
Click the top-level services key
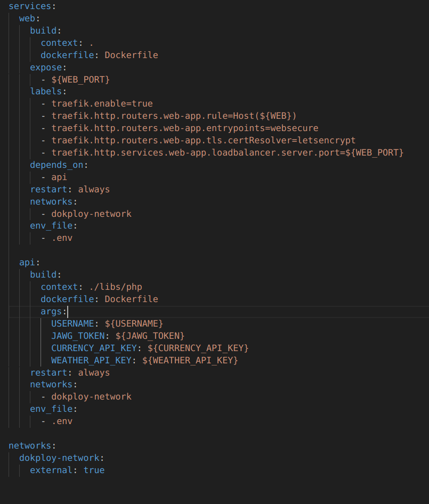click(29, 6)
